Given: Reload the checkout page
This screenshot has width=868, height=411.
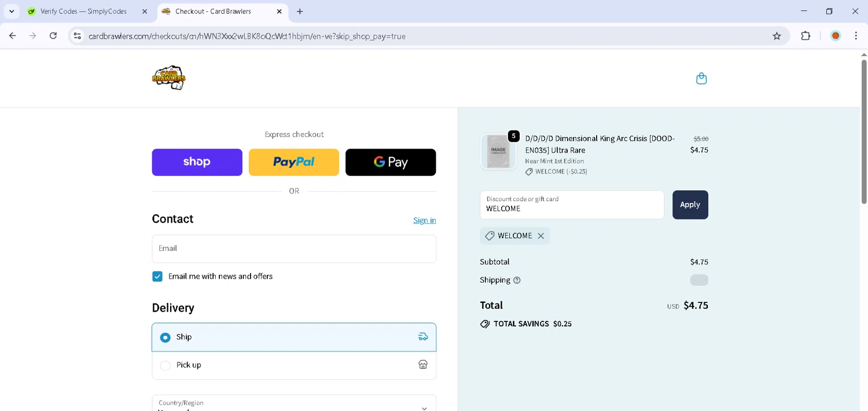Looking at the screenshot, I should 53,36.
